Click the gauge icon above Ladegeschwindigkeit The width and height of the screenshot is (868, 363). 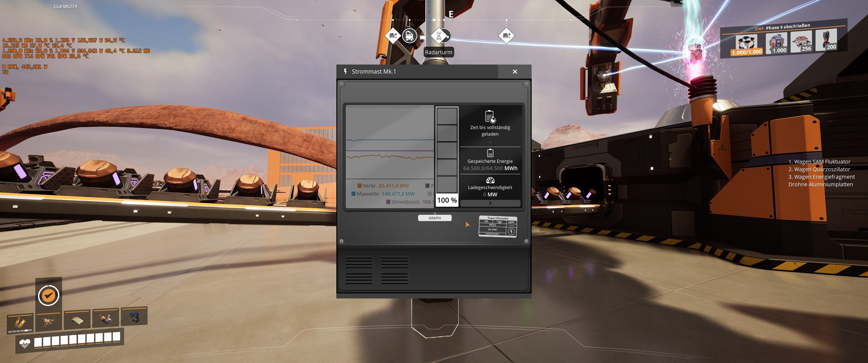(x=490, y=180)
